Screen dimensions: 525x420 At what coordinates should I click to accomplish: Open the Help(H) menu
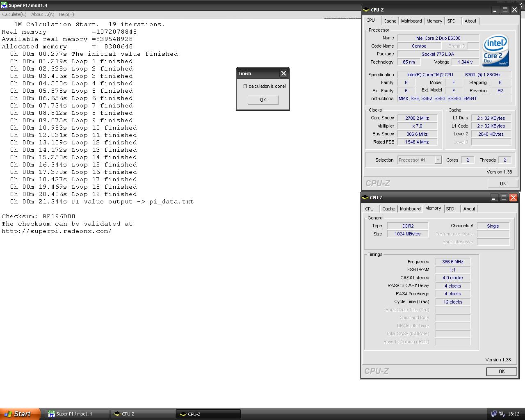coord(66,14)
